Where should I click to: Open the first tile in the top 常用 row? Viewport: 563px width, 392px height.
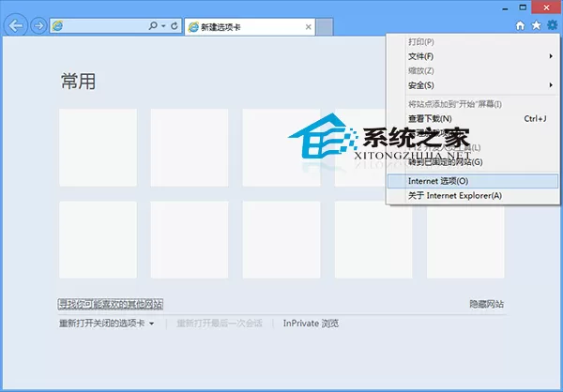click(x=98, y=147)
